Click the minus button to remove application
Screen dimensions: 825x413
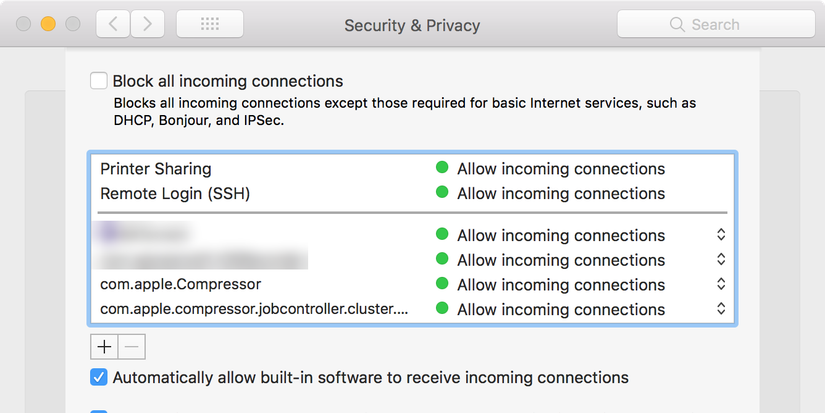pos(133,347)
